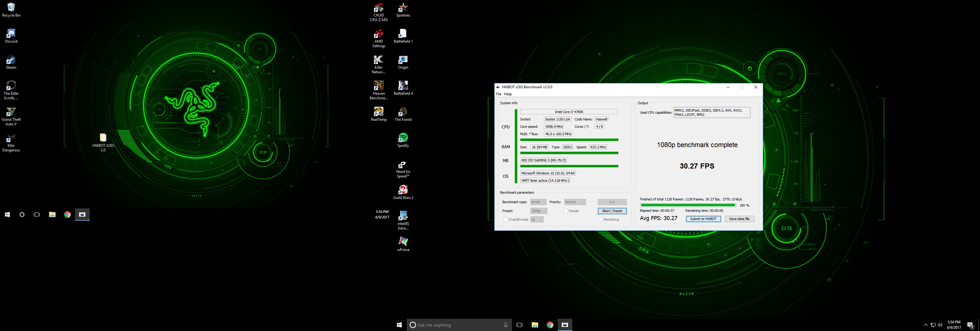Image resolution: width=980 pixels, height=331 pixels.
Task: Launch Discord from the desktop
Action: click(x=11, y=36)
